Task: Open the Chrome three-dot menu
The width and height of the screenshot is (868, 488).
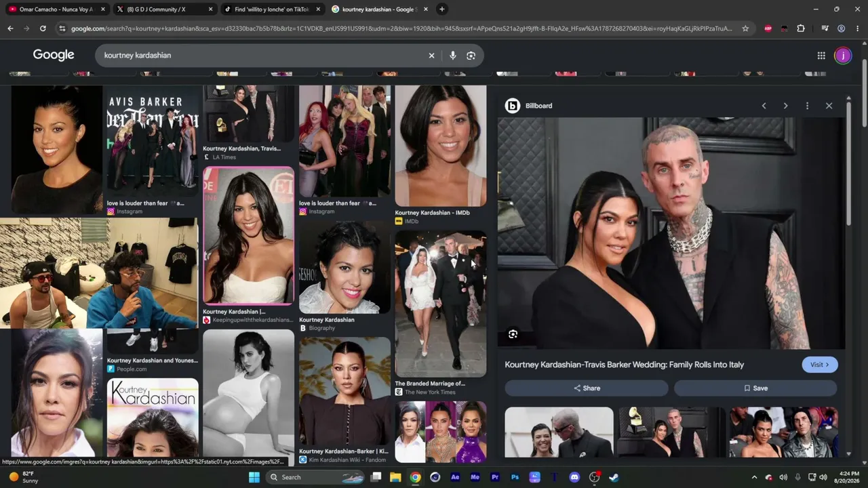Action: pos(858,28)
